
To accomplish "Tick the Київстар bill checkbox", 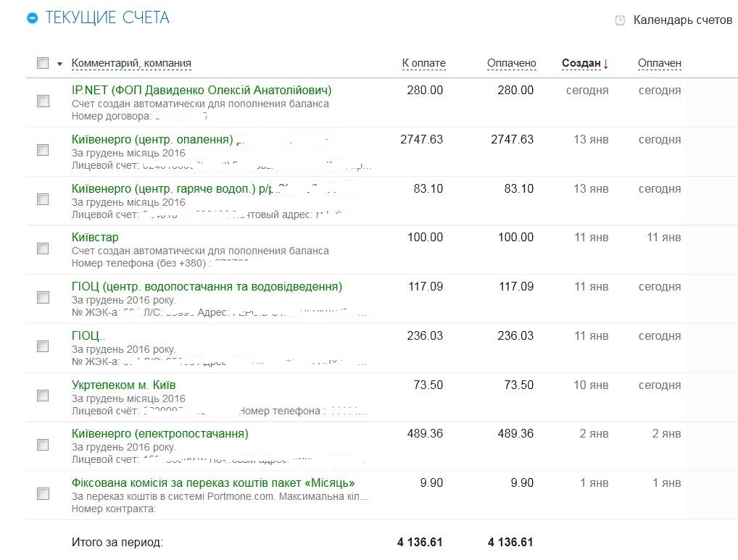I will 43,248.
